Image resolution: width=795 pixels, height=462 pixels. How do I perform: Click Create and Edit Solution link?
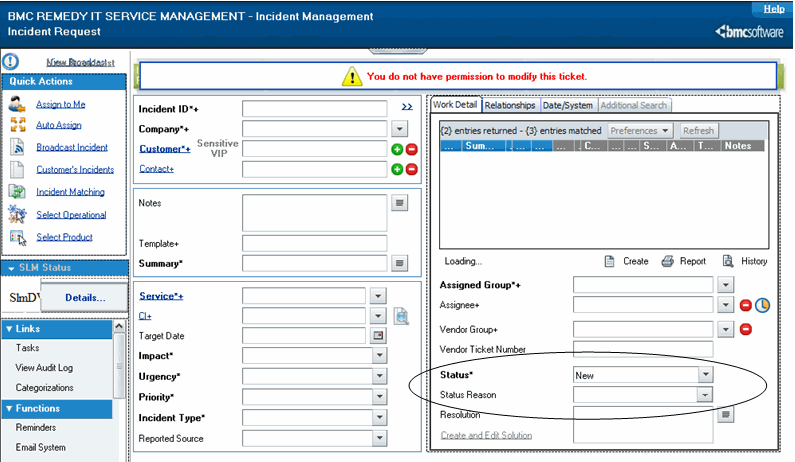tap(486, 435)
